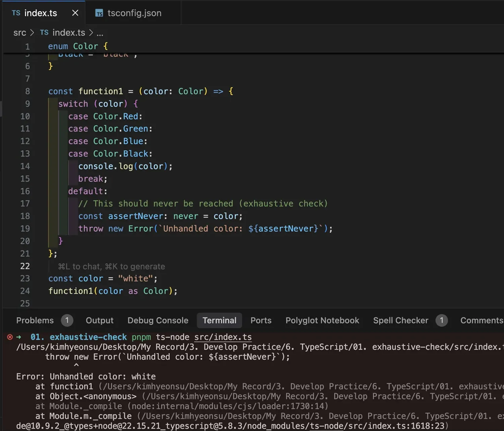Click "node:internal/modules/cjs/loader:1730:14" in stack trace
504x431 pixels.
(x=227, y=406)
